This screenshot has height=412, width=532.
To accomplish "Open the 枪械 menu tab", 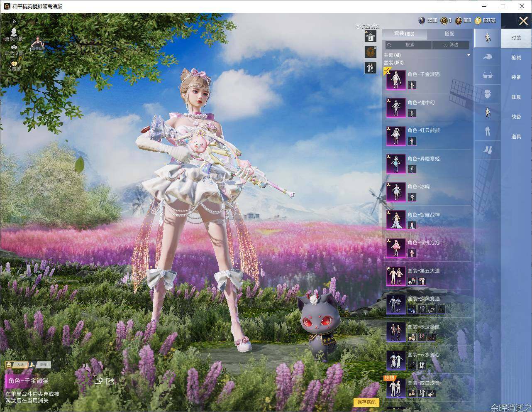I will (516, 58).
